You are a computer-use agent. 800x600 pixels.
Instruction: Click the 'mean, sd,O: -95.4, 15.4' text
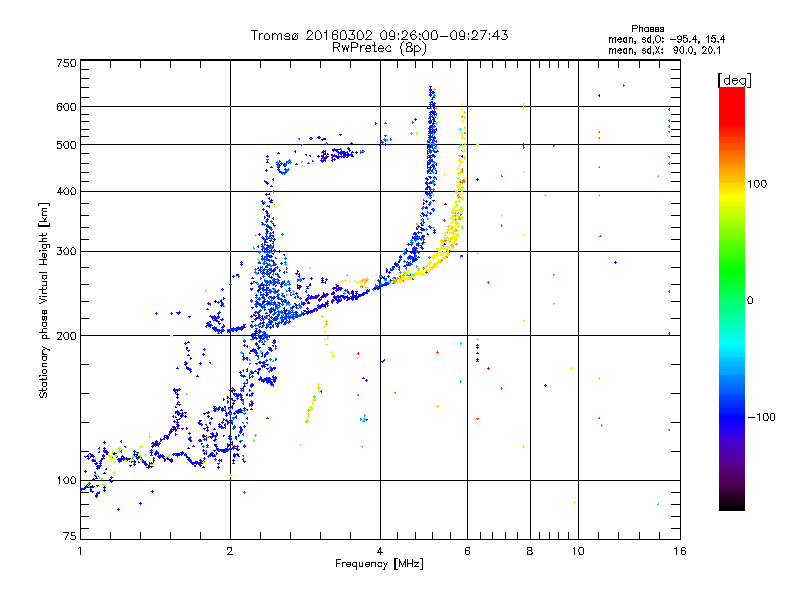[666, 39]
